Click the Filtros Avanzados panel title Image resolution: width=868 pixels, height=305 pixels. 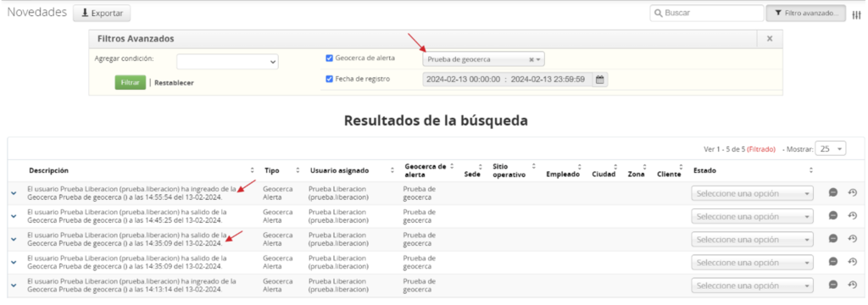136,39
